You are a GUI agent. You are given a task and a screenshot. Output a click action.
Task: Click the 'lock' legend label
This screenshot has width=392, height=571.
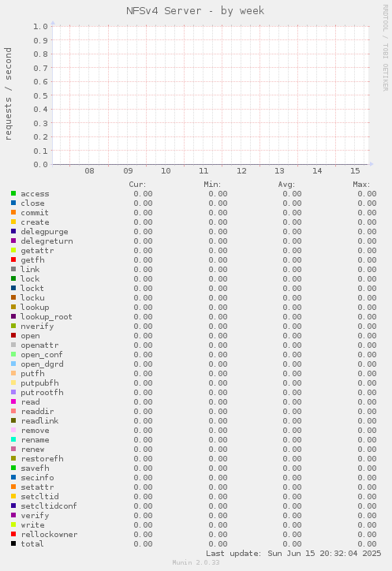(x=30, y=279)
